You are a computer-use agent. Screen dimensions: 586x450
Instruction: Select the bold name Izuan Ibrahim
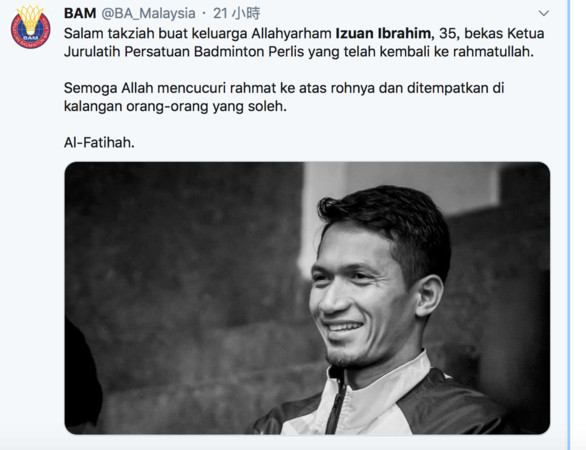coord(383,33)
